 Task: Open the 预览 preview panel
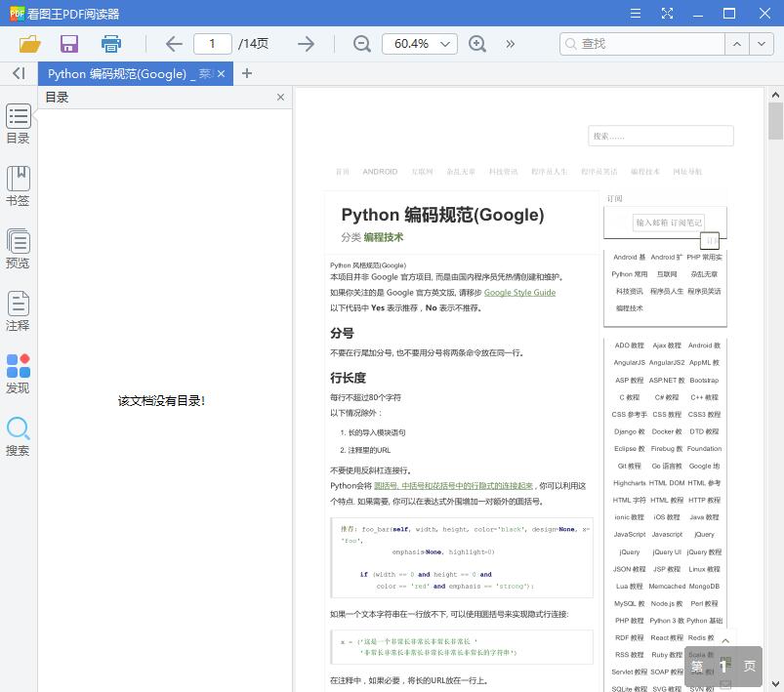(x=19, y=249)
